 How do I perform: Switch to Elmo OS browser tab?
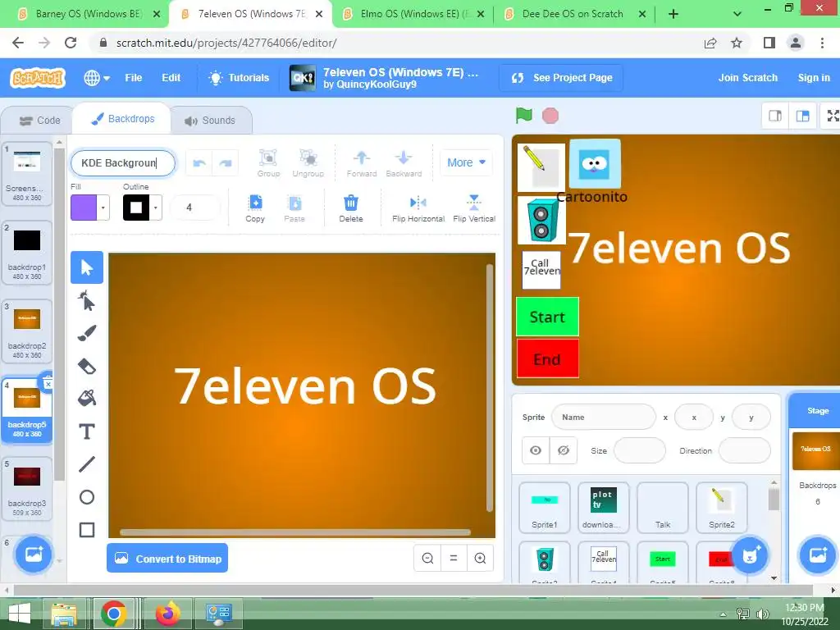(413, 14)
